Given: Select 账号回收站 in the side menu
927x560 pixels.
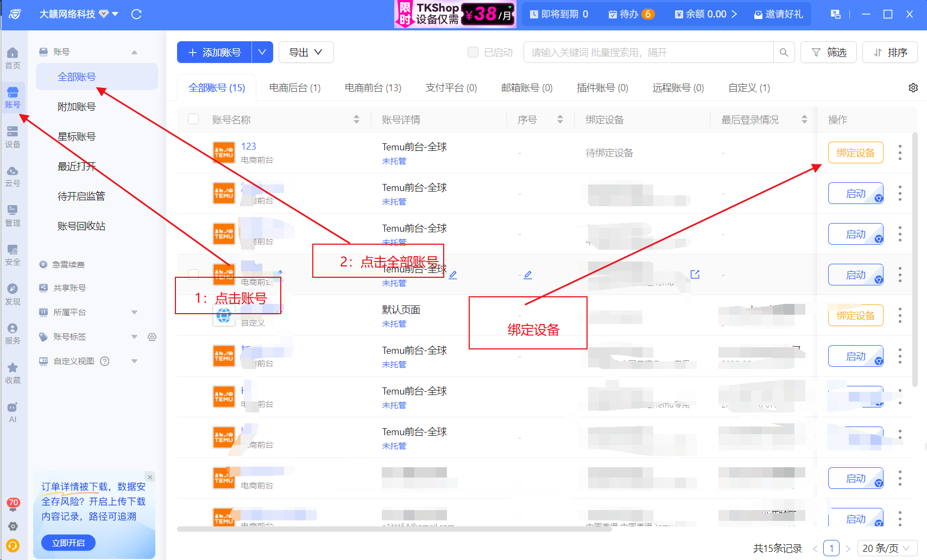Looking at the screenshot, I should point(81,226).
